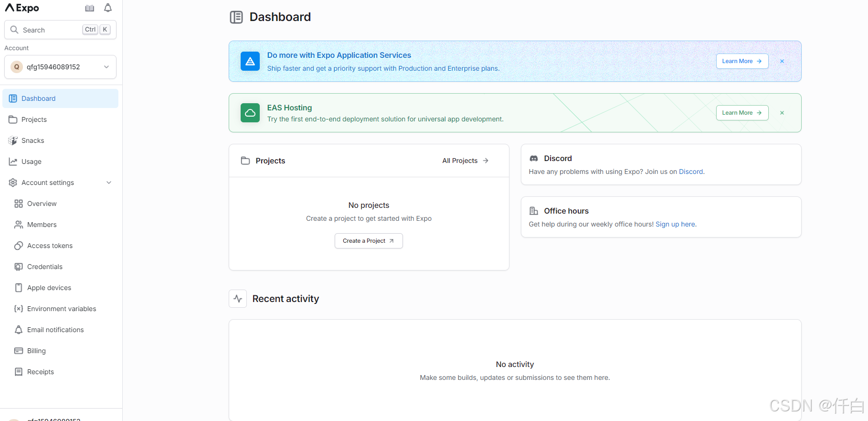868x421 pixels.
Task: Click the Office hours card title
Action: coord(566,211)
